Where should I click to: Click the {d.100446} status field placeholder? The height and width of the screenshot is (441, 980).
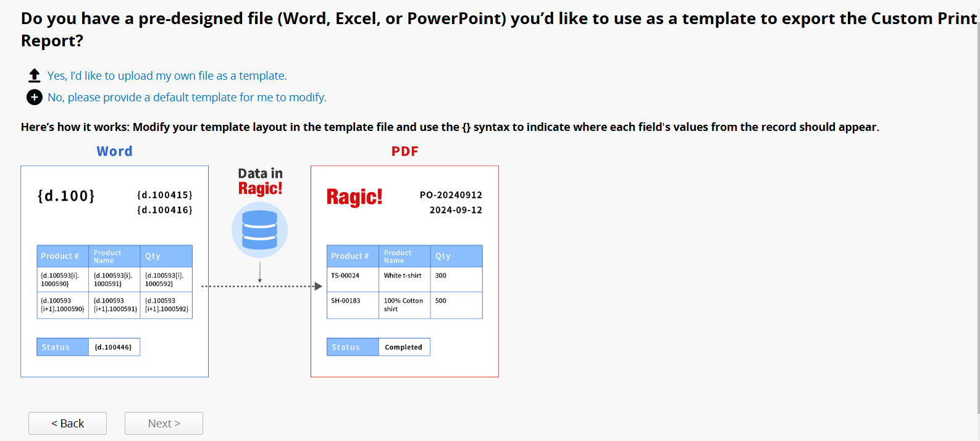click(113, 347)
